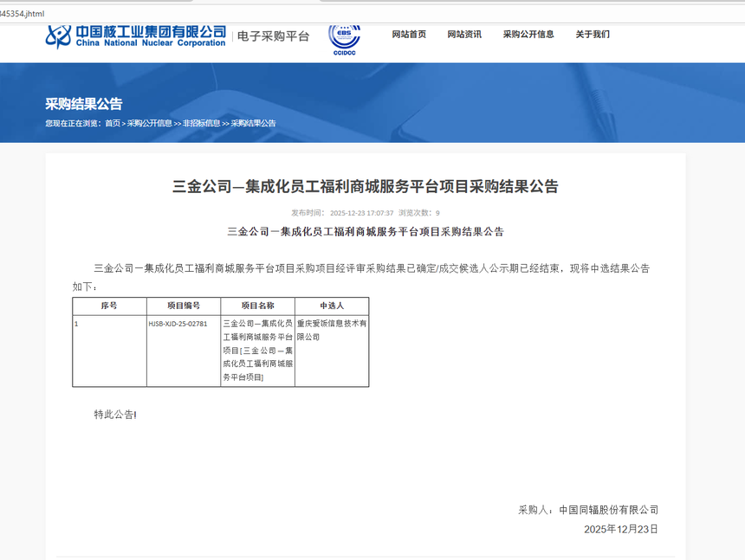Open the 网站首页 menu item
This screenshot has width=745, height=560.
[x=409, y=34]
